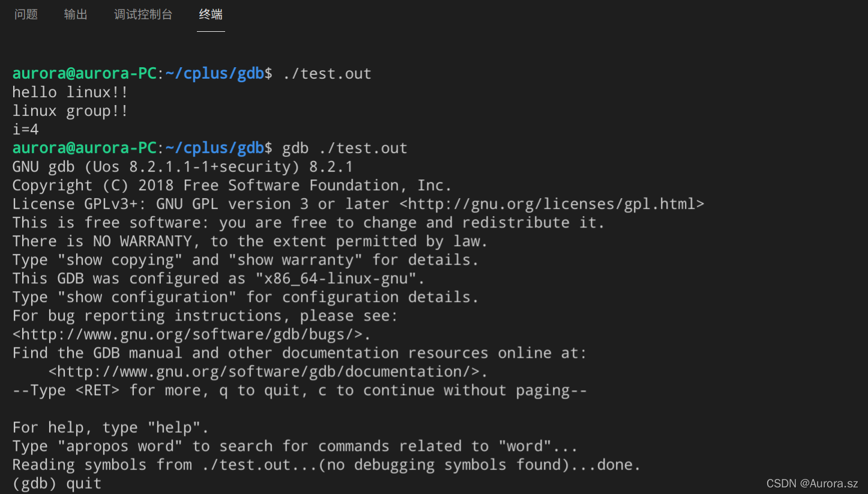Click the 'Type "apropos word"' line
The width and height of the screenshot is (868, 494).
295,446
